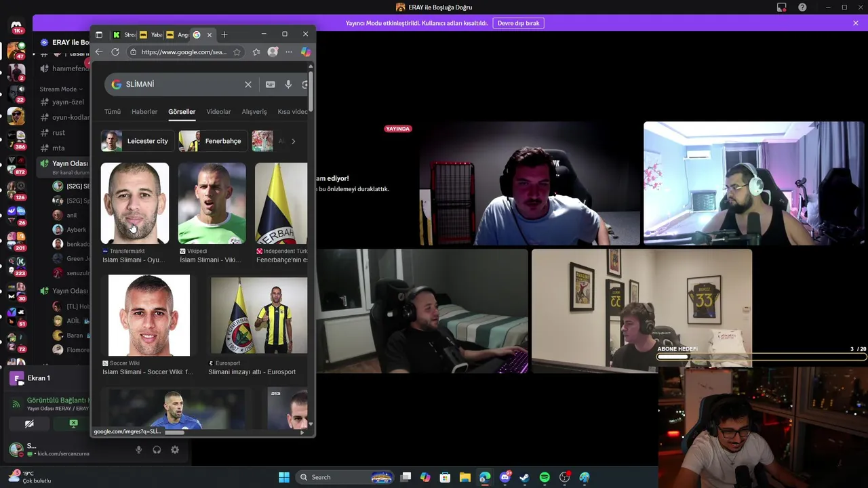Select the Alışveriş search tab

pyautogui.click(x=254, y=111)
